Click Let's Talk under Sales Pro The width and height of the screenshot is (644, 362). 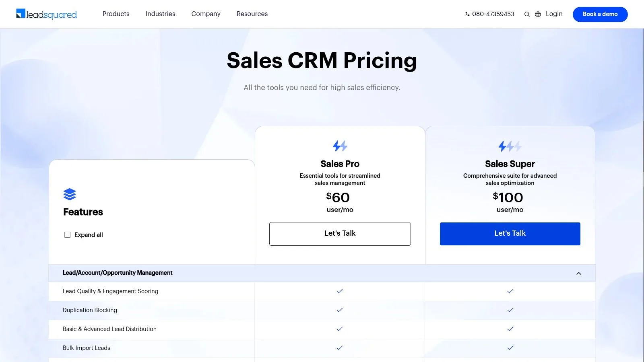[340, 234]
